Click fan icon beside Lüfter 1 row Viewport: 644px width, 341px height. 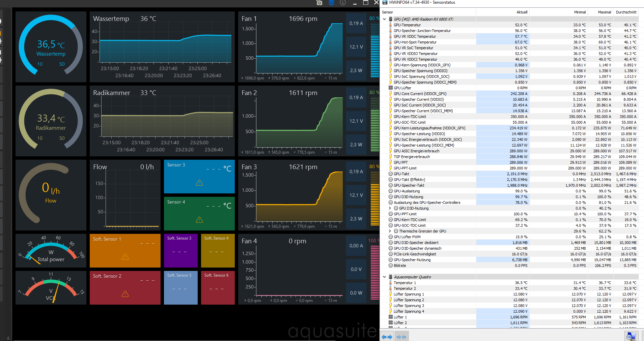tap(391, 317)
